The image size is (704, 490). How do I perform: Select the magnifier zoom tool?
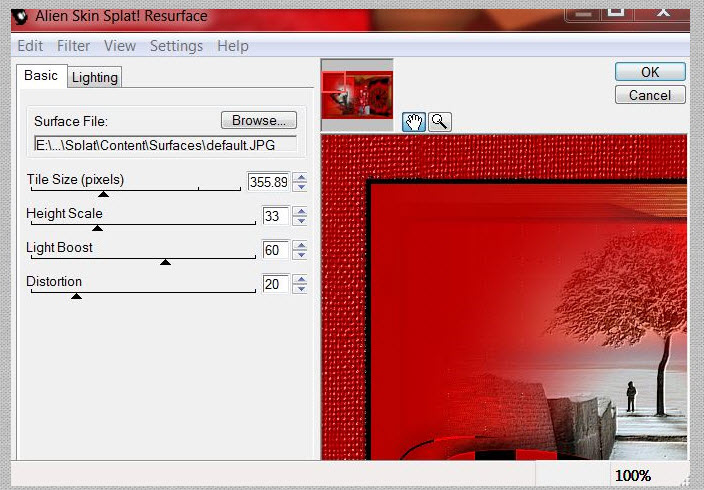440,122
